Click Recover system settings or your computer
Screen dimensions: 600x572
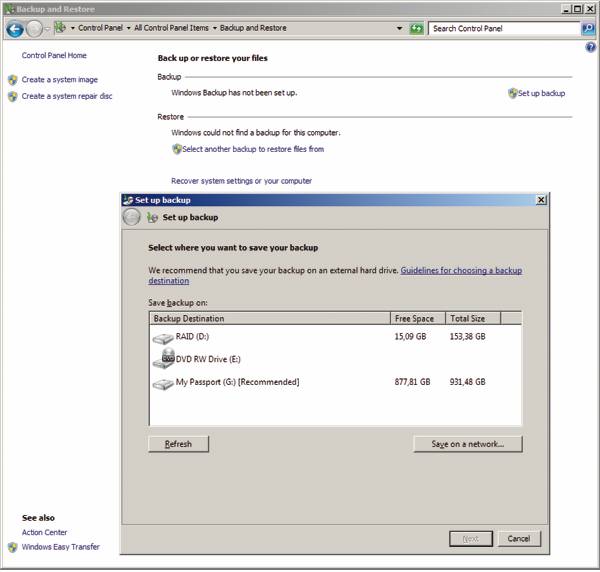(x=241, y=181)
